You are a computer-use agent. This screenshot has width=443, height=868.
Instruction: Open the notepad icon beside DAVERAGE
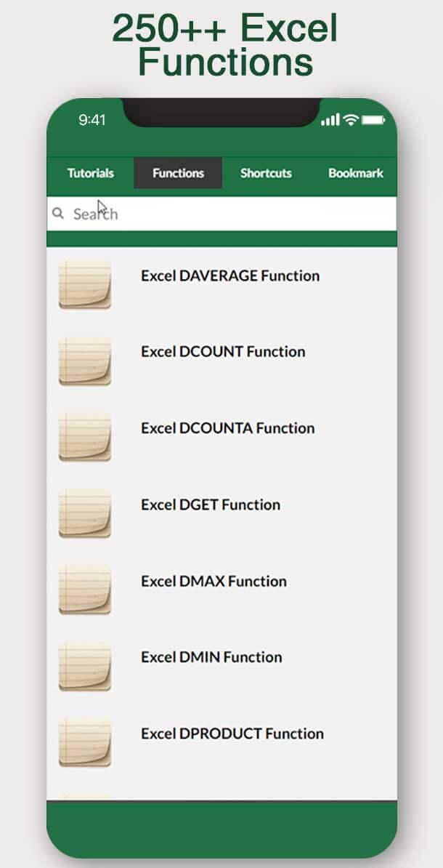pyautogui.click(x=85, y=284)
